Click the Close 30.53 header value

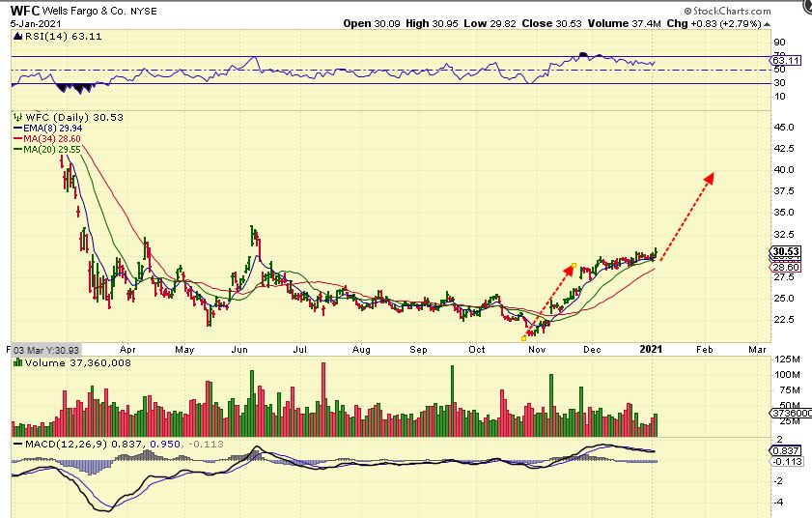coord(551,24)
